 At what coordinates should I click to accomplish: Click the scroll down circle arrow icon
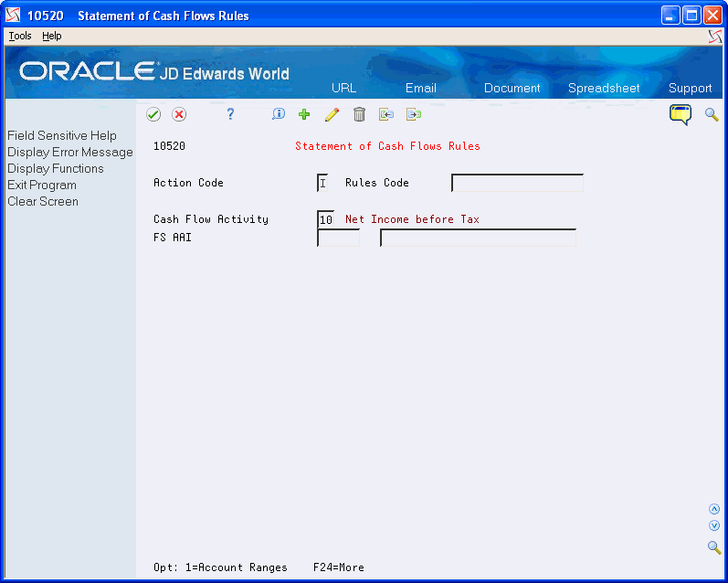pos(714,525)
